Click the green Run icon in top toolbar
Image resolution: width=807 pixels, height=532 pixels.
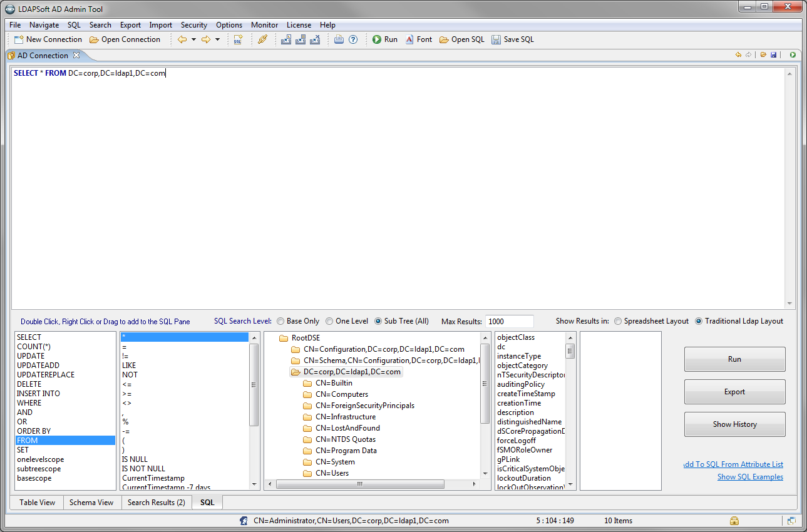[377, 39]
